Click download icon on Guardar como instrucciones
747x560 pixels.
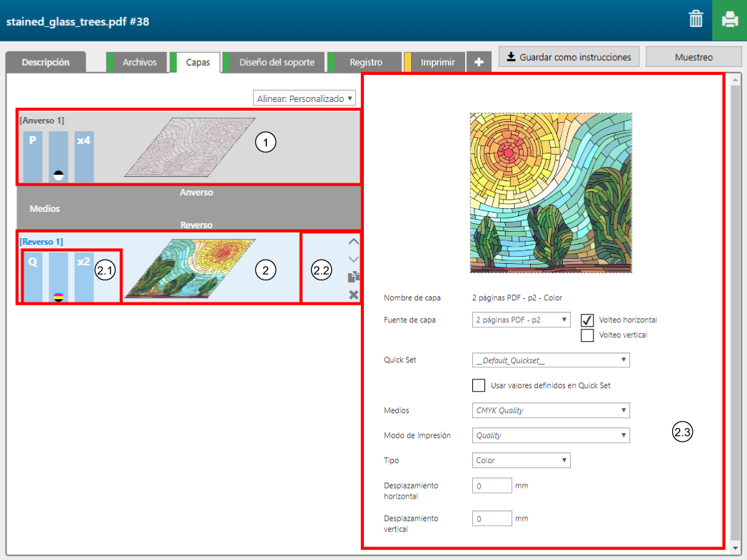click(x=511, y=56)
